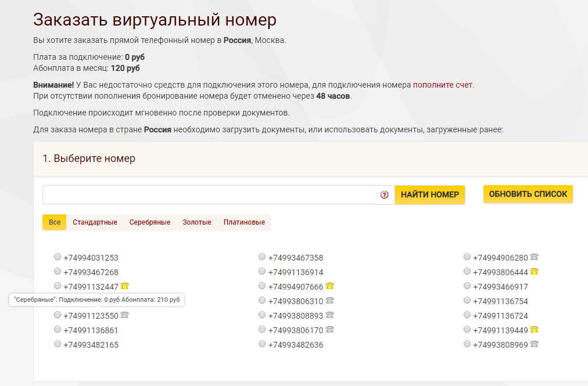
Task: Click the silver phone icon beside +74993808969
Action: pyautogui.click(x=535, y=344)
